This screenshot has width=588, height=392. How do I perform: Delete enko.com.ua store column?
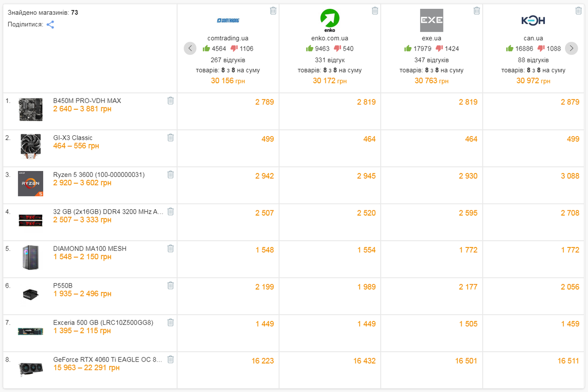[375, 11]
